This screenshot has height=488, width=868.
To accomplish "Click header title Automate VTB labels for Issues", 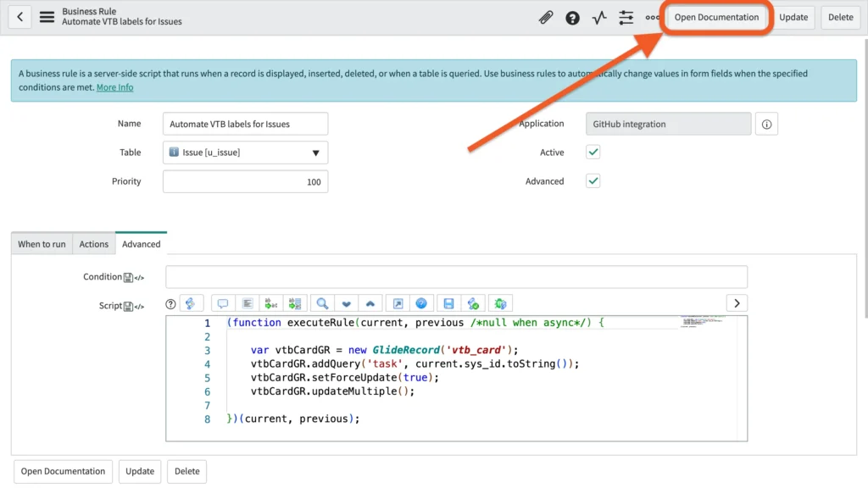I will tap(122, 21).
